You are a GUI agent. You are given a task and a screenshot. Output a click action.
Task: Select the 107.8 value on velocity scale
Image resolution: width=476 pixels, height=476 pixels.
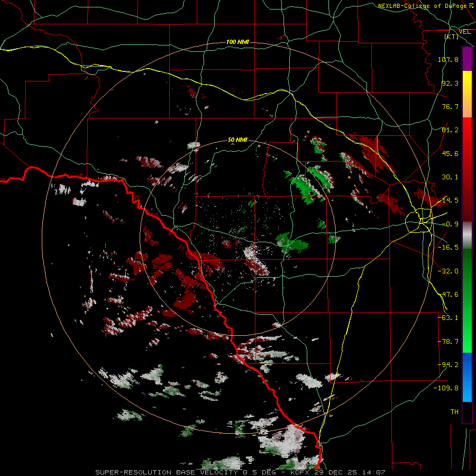(448, 59)
